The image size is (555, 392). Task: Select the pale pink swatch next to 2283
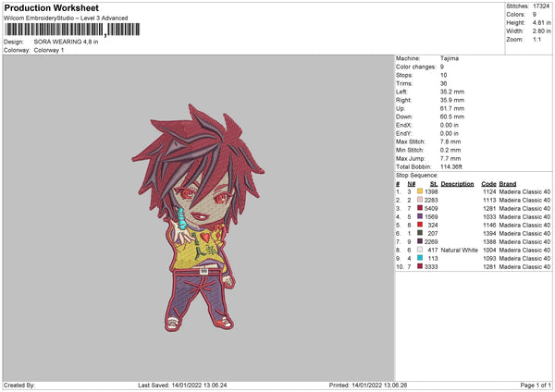[x=420, y=200]
